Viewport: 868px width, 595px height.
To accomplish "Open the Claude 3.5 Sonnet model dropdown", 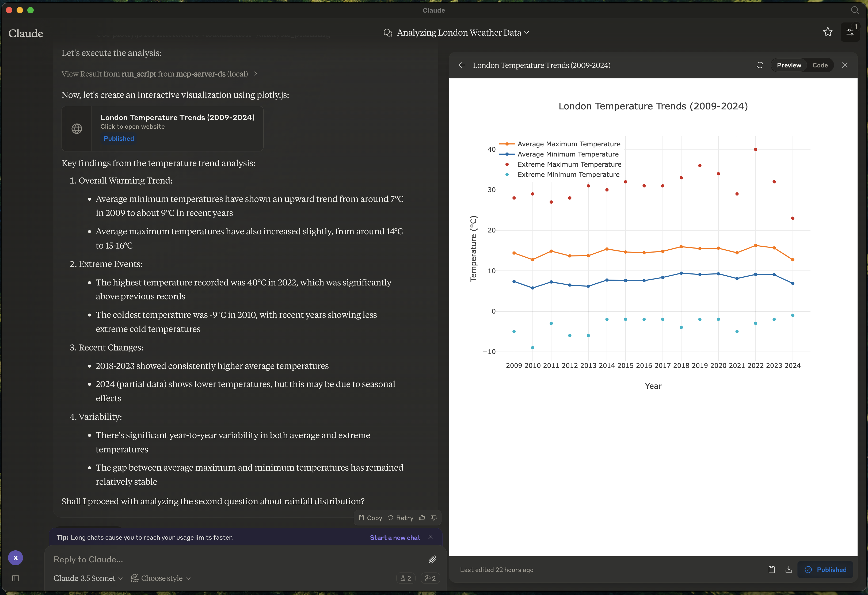I will click(88, 578).
